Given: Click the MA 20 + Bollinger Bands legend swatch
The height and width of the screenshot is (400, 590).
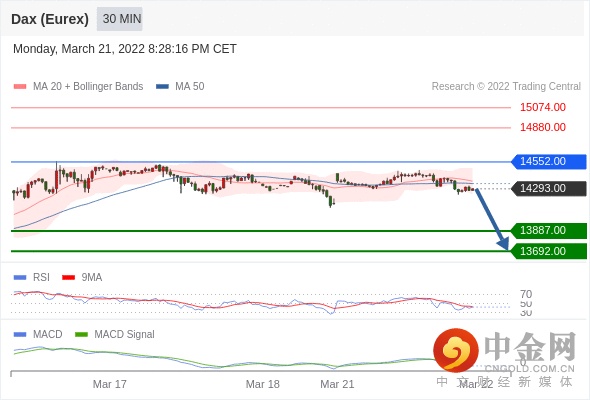Looking at the screenshot, I should click(x=20, y=87).
